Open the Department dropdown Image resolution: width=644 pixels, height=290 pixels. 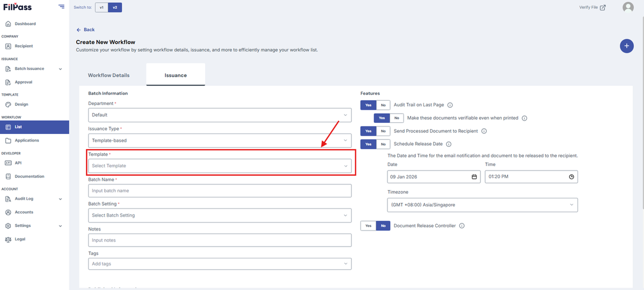pyautogui.click(x=219, y=115)
